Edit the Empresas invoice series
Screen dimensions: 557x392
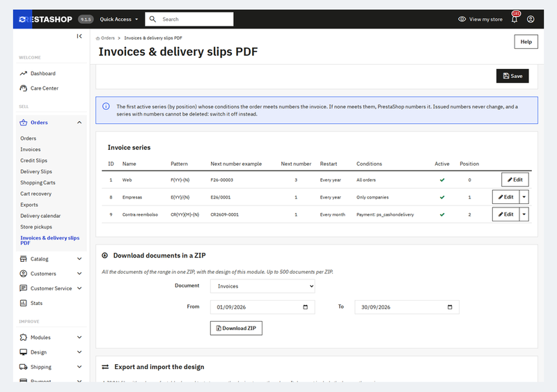point(506,197)
